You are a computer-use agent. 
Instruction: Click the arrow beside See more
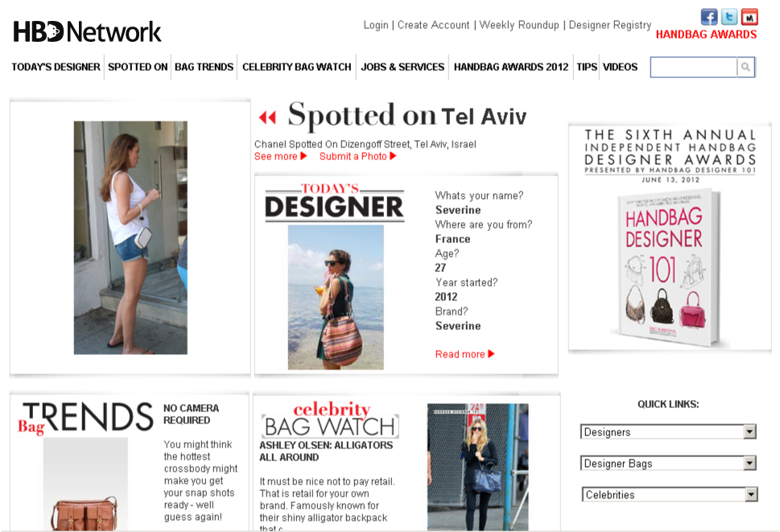[x=303, y=156]
